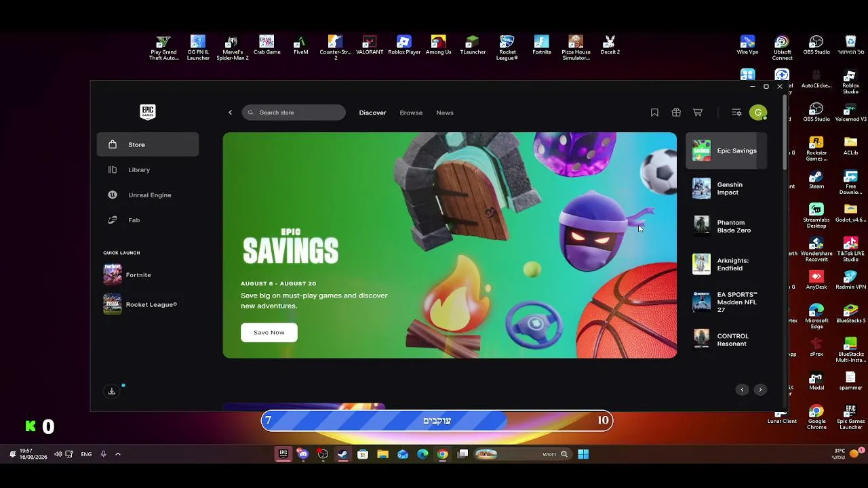The height and width of the screenshot is (488, 868).
Task: Open the Windows Start menu
Action: pyautogui.click(x=583, y=454)
